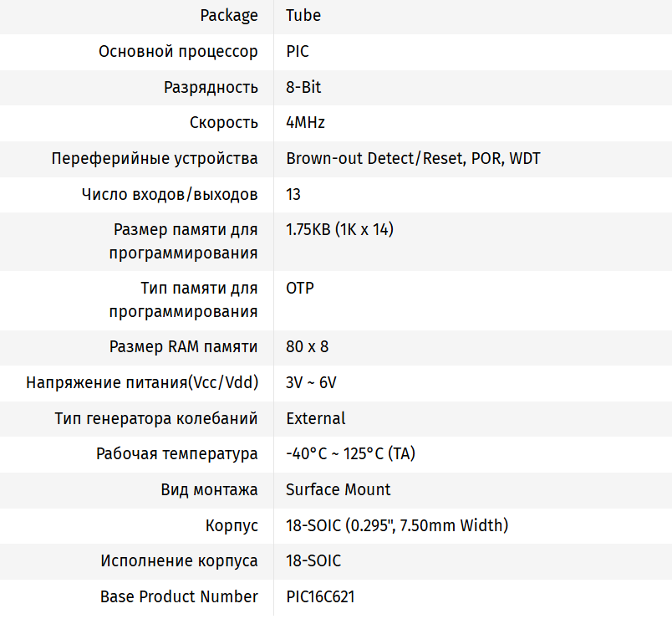Click the 'Число входов/выходов' label
The width and height of the screenshot is (672, 619).
pyautogui.click(x=170, y=195)
